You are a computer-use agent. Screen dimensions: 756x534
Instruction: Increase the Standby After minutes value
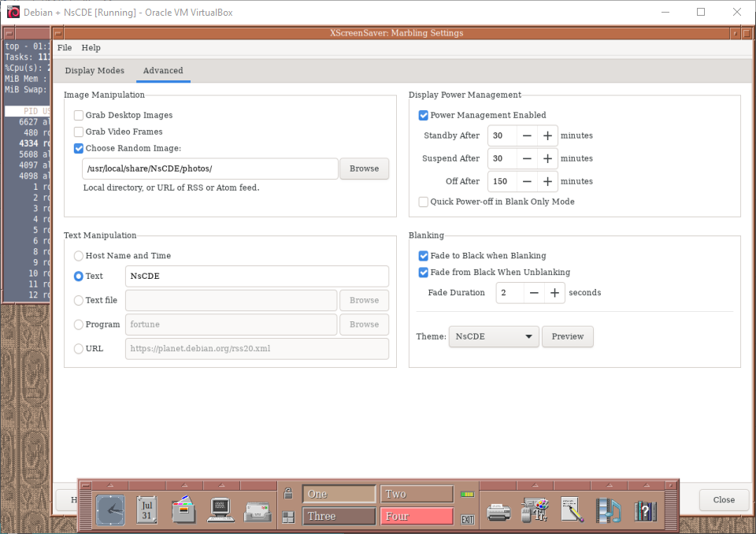(548, 135)
